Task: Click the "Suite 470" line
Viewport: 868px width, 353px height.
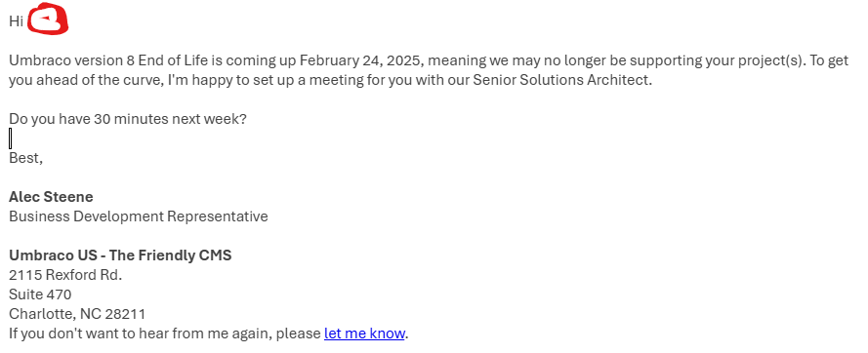Action: pos(40,294)
